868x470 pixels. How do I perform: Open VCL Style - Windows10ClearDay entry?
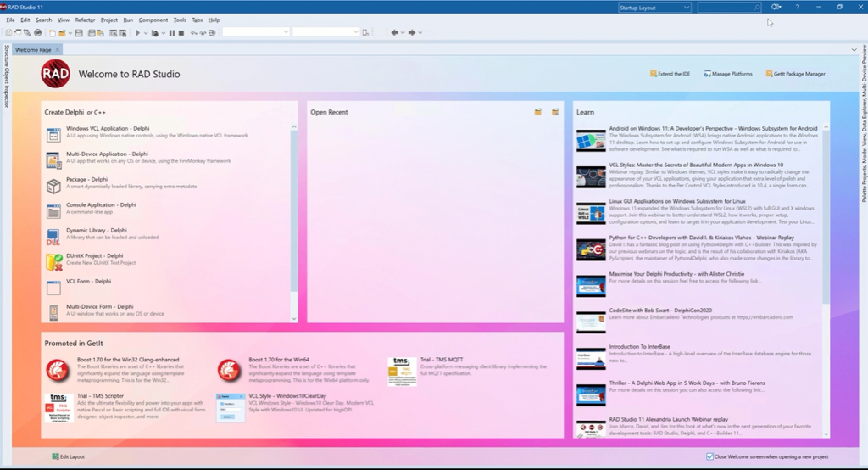point(296,406)
